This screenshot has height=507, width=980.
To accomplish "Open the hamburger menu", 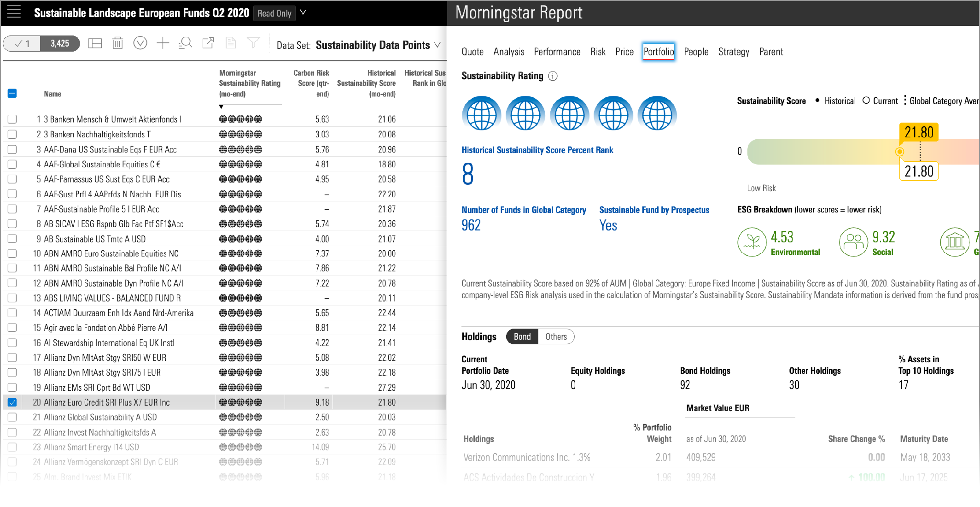I will pos(14,12).
